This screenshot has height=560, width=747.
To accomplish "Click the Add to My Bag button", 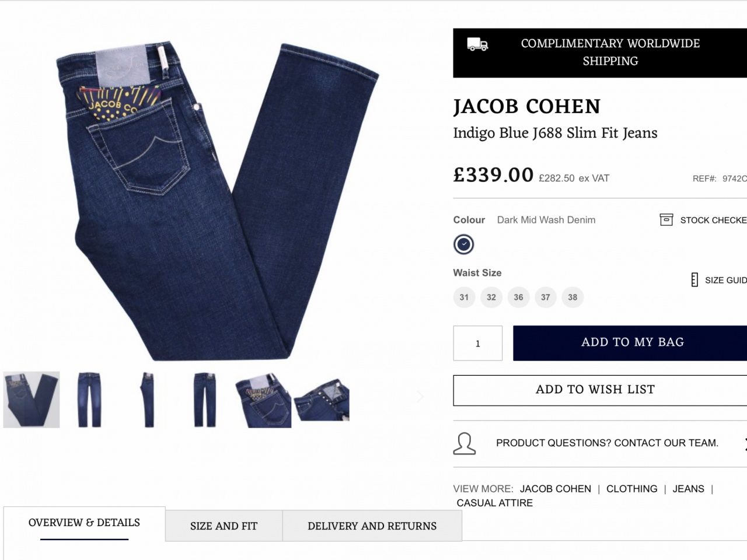I will tap(630, 343).
